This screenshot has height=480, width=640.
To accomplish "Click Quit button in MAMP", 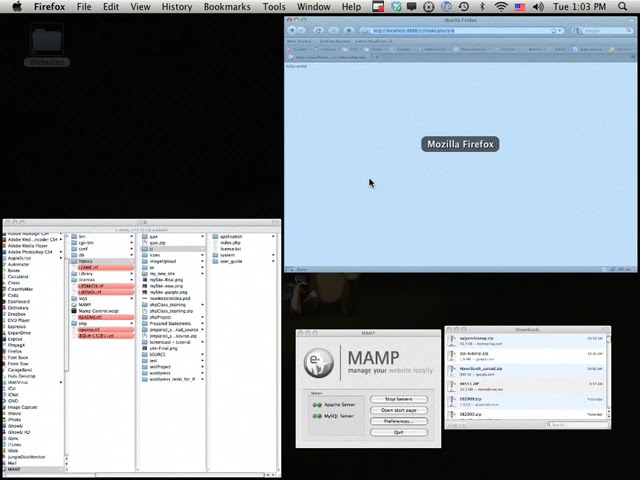I will tap(399, 432).
